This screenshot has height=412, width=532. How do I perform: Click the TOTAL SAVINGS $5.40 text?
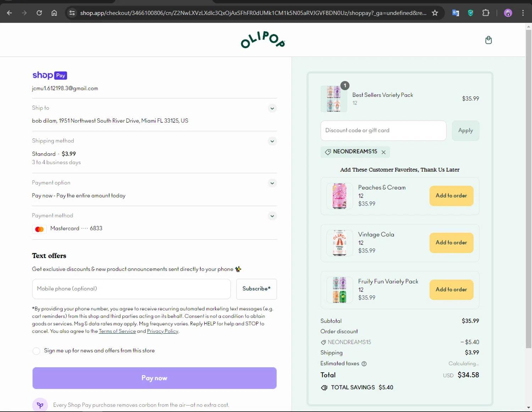point(362,388)
